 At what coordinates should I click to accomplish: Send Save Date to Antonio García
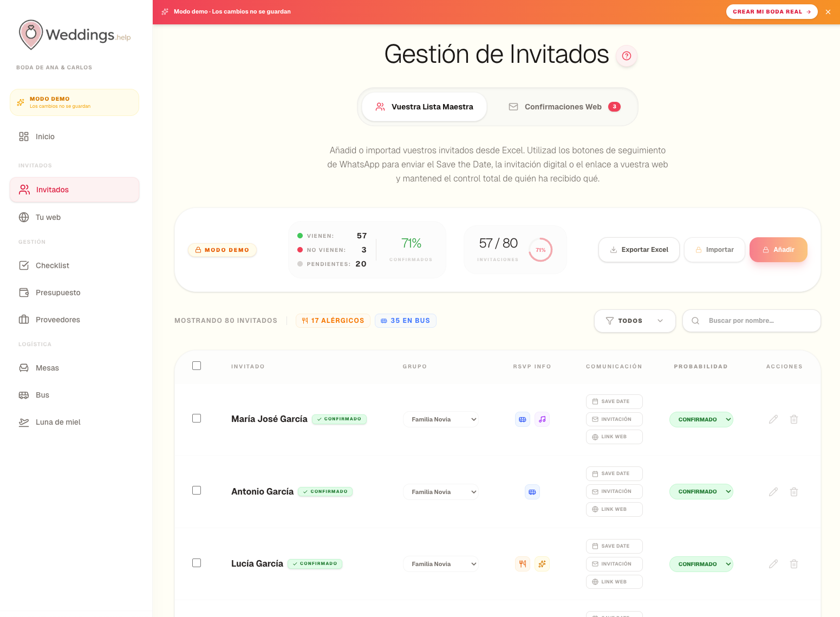[x=614, y=473]
